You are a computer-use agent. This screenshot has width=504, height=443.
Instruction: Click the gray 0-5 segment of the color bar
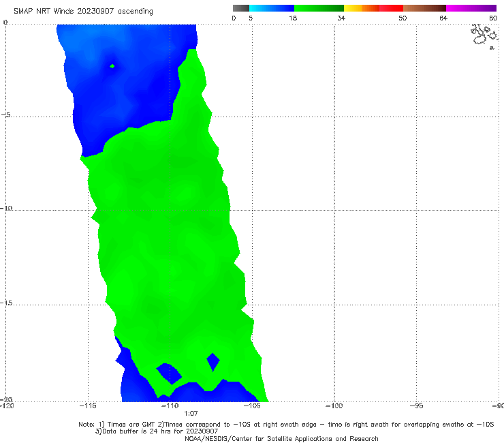[x=240, y=8]
